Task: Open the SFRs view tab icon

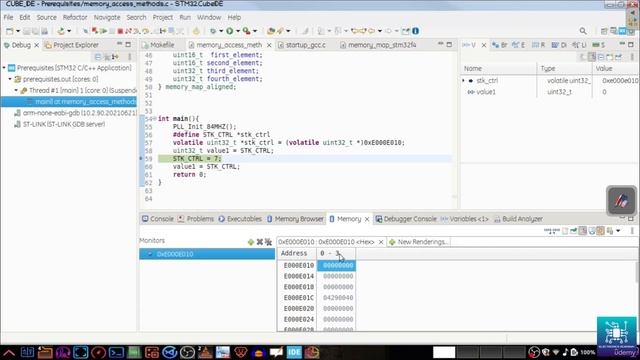Action: [x=599, y=45]
